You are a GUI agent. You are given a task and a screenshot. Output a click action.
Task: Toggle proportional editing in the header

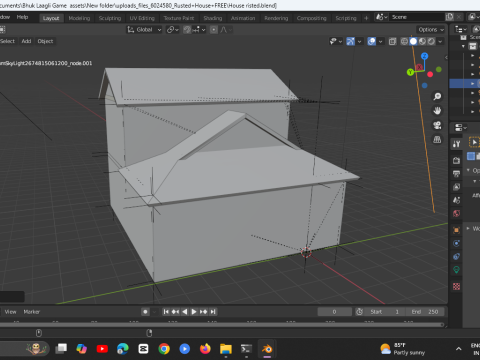[214, 30]
